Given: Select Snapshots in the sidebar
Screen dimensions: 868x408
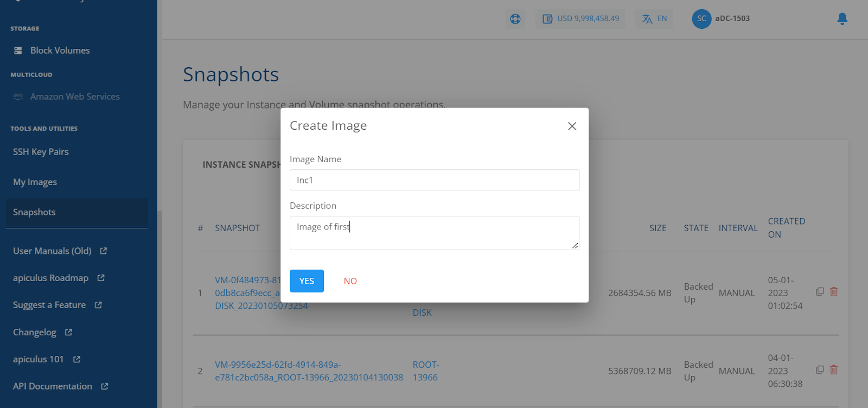Looking at the screenshot, I should [x=76, y=212].
